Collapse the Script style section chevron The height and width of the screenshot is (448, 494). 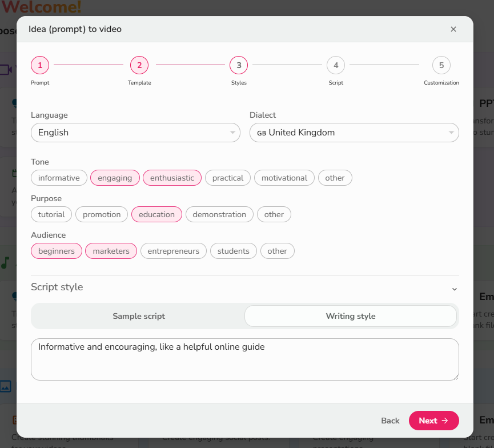tap(454, 289)
